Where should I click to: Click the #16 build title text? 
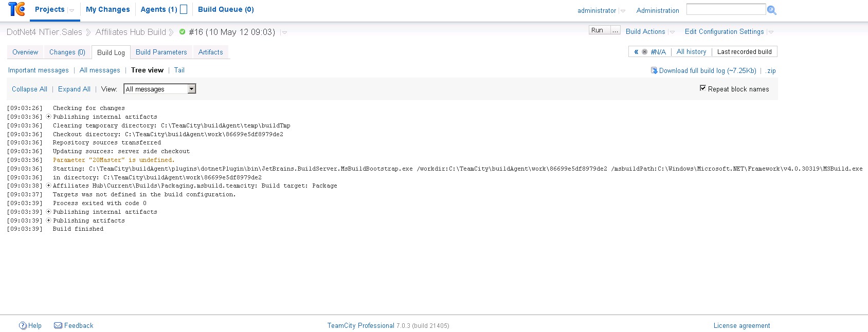(x=232, y=32)
